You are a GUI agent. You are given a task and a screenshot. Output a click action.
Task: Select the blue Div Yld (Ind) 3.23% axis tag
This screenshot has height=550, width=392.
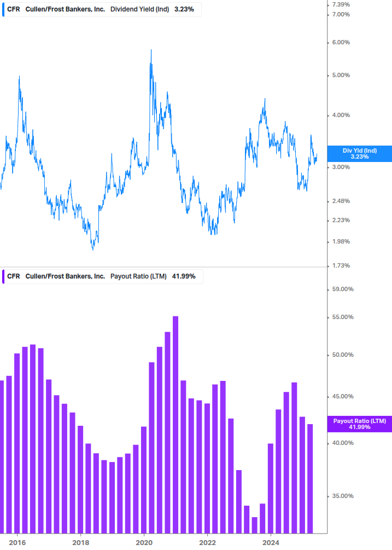359,154
